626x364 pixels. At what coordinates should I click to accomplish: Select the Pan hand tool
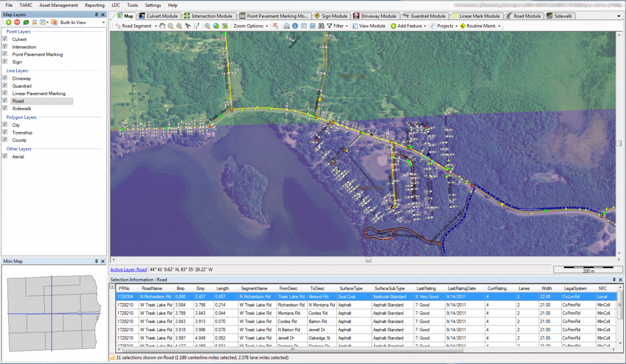coord(162,26)
